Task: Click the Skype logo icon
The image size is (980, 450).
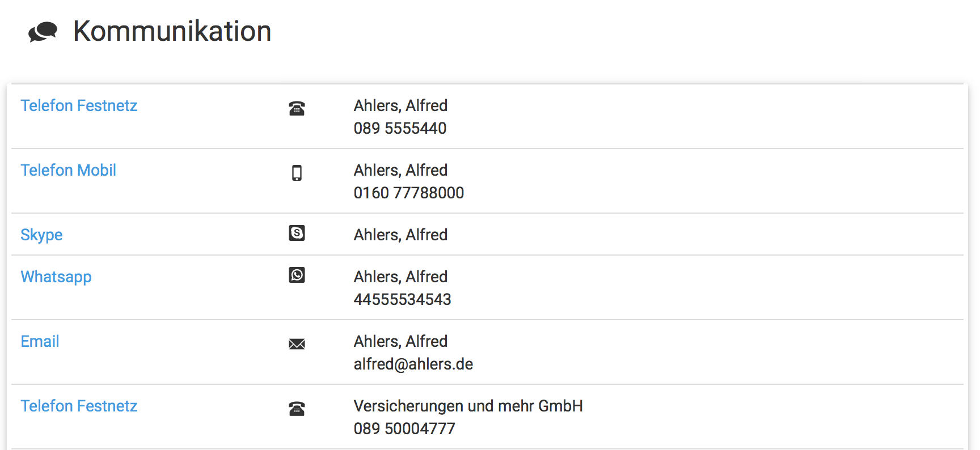Action: [x=297, y=233]
